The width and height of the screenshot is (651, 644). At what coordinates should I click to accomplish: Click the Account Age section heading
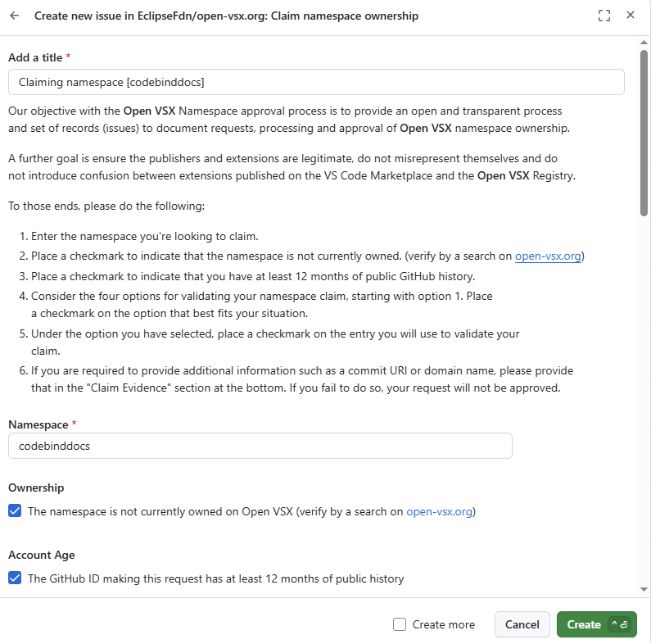[x=42, y=555]
